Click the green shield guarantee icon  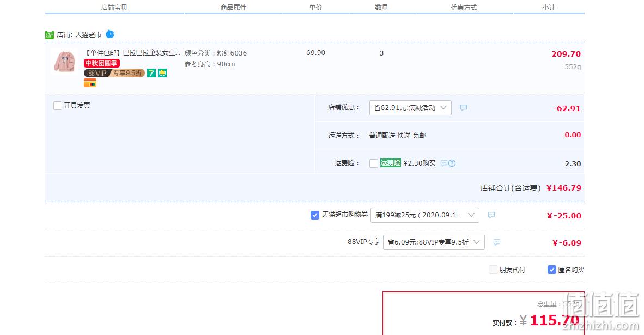click(162, 73)
